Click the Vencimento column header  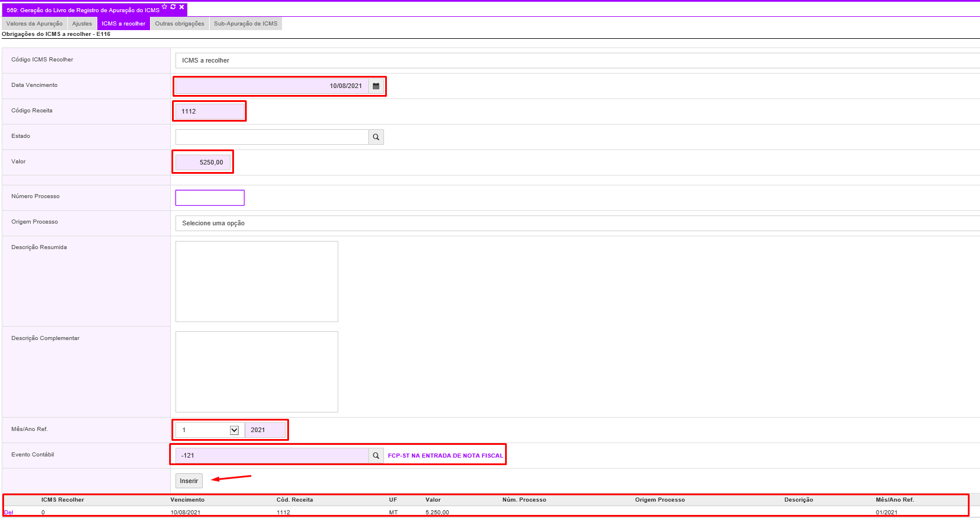tap(187, 500)
